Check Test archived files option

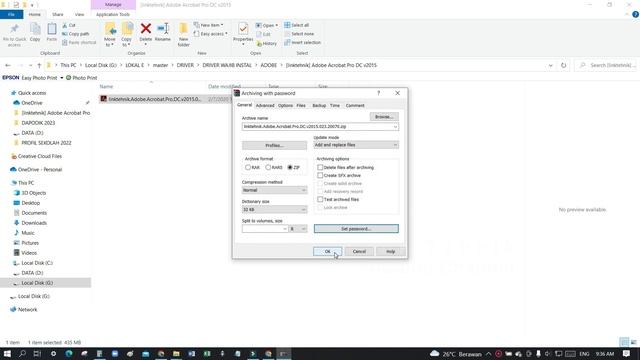click(320, 200)
